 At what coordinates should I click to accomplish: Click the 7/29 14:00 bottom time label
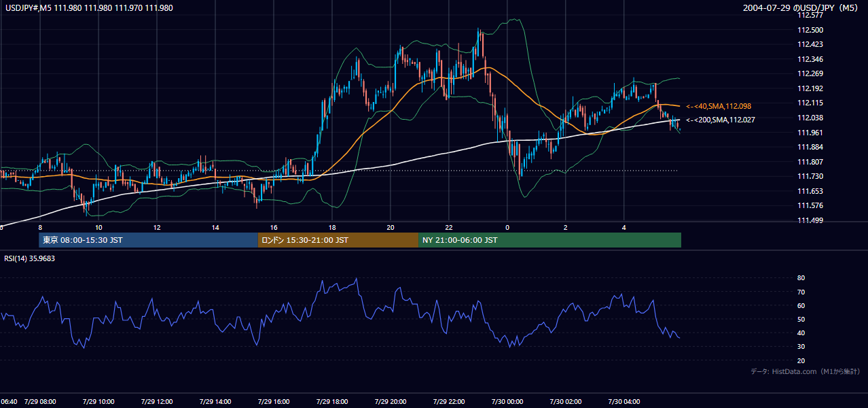pyautogui.click(x=215, y=402)
